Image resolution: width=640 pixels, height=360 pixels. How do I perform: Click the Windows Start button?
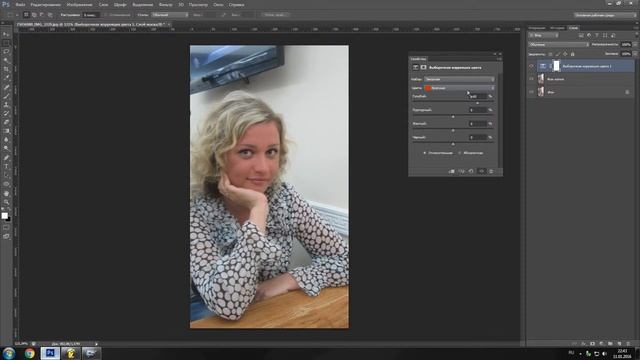point(9,353)
